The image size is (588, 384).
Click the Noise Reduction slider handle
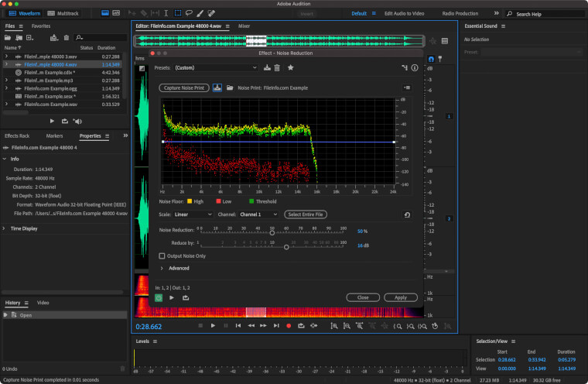[272, 231]
